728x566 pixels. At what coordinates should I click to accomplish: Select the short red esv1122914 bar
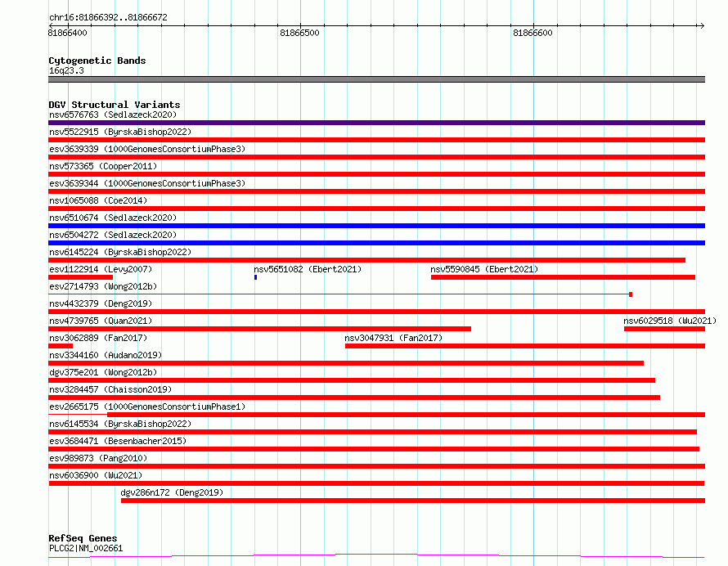click(x=80, y=277)
